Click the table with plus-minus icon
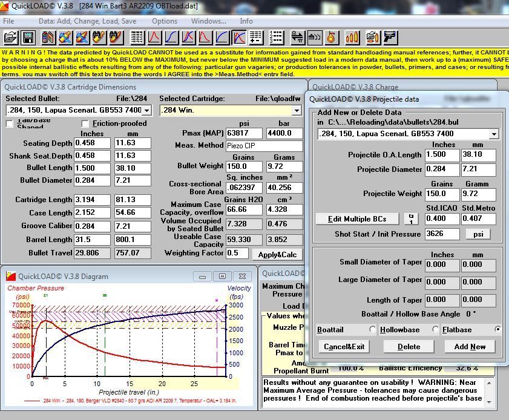The width and height of the screenshot is (509, 420). tap(256, 38)
